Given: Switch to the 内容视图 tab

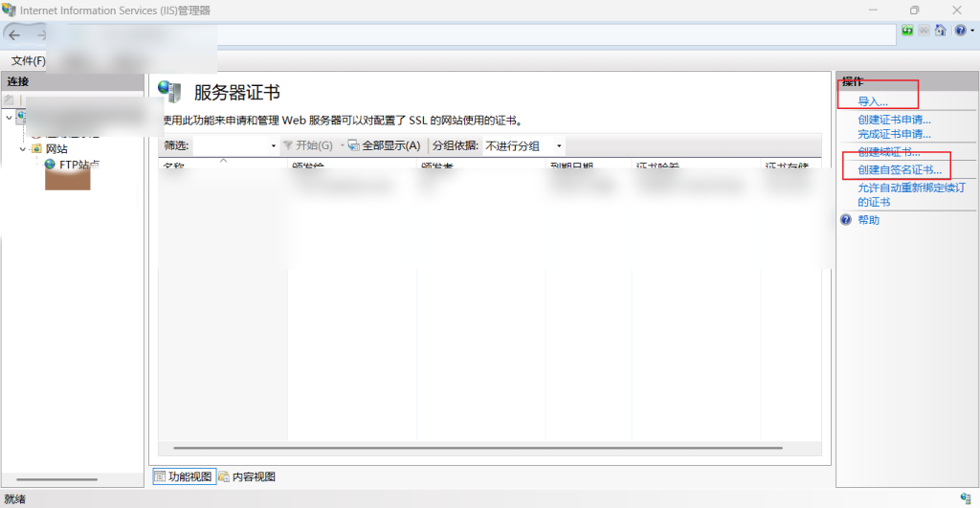Looking at the screenshot, I should click(x=247, y=476).
